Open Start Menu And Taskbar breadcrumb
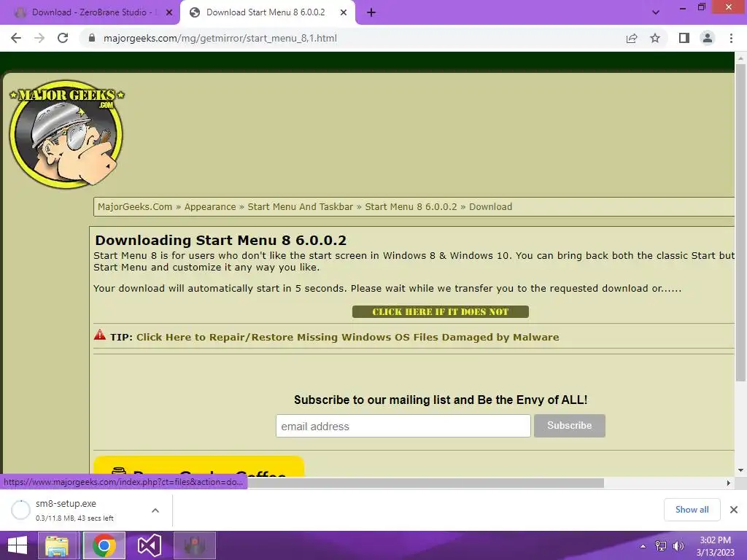 point(300,206)
